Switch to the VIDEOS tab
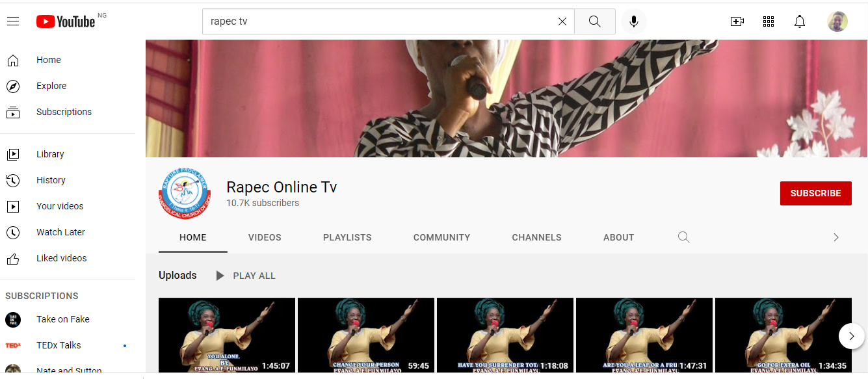This screenshot has height=379, width=868. pyautogui.click(x=265, y=237)
